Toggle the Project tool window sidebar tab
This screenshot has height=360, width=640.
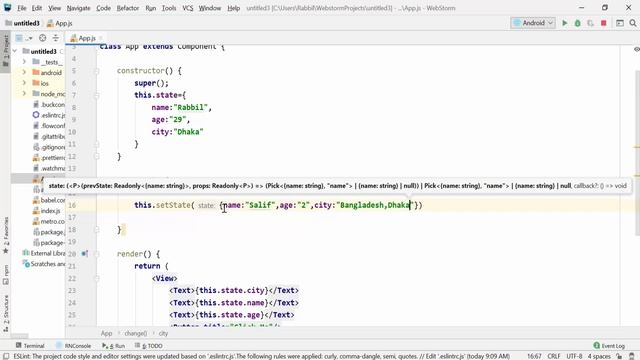tap(5, 52)
